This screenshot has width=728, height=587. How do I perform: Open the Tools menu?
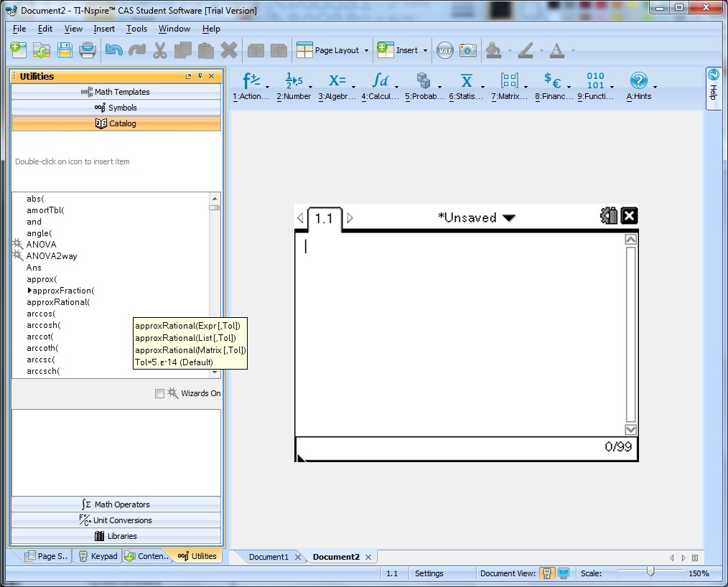click(136, 29)
